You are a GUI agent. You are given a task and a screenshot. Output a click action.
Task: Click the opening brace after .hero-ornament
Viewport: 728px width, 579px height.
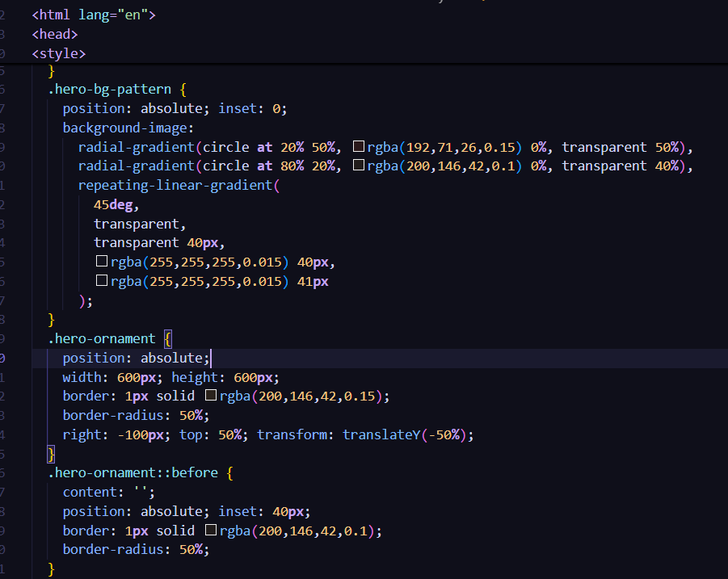[x=167, y=338]
